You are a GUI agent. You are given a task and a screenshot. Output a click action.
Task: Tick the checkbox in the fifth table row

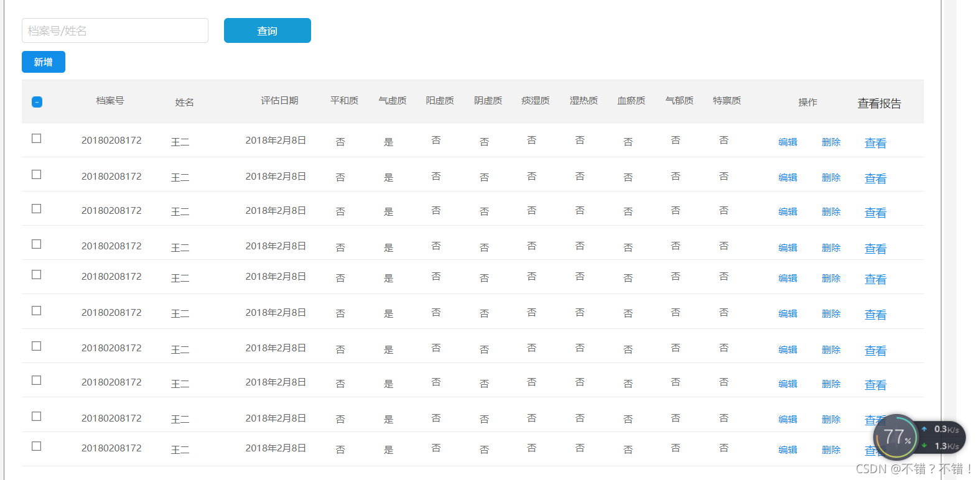(x=37, y=275)
